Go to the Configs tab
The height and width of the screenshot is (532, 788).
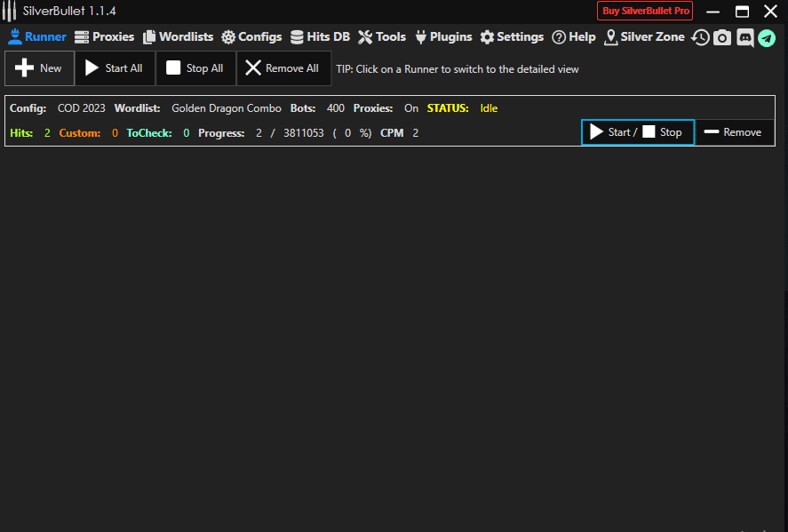click(x=251, y=36)
